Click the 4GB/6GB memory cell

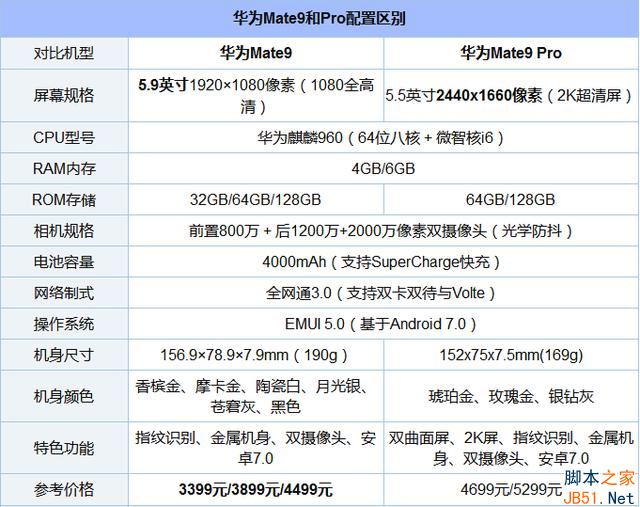[383, 169]
